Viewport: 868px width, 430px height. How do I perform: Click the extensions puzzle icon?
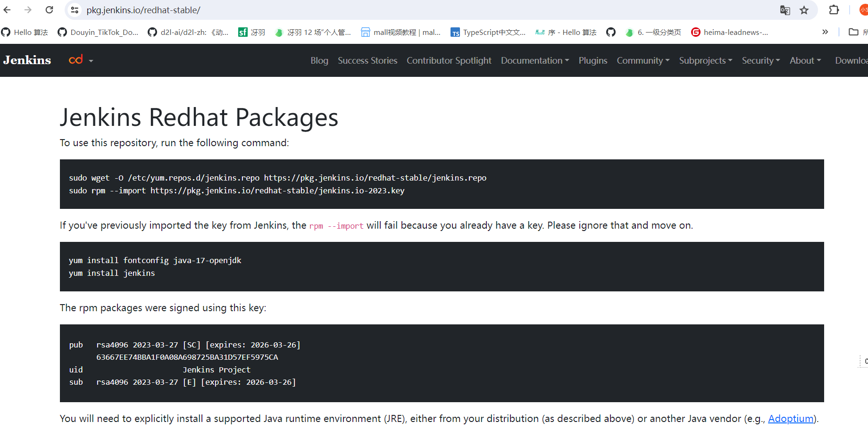(x=834, y=10)
